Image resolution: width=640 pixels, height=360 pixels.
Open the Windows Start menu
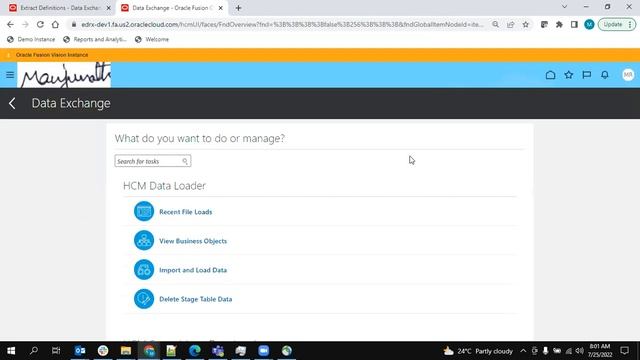point(11,351)
